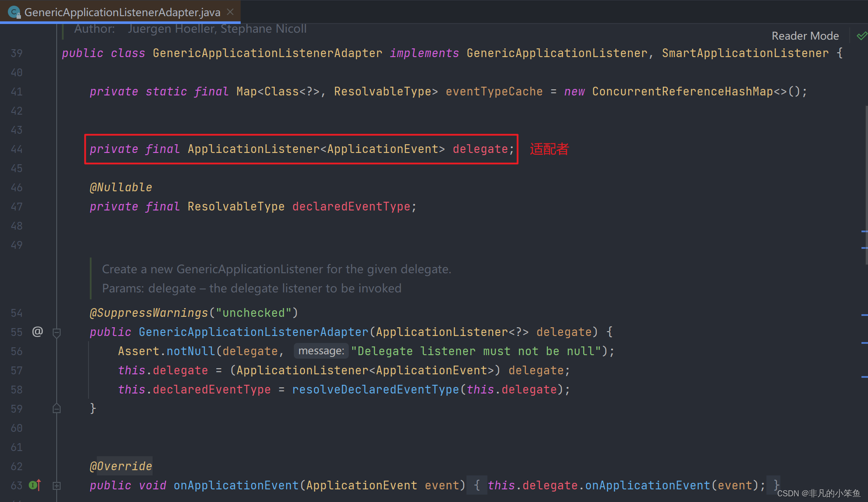868x502 pixels.
Task: Select the GenericApplicationListenerAdapter.java editor tab
Action: click(120, 12)
